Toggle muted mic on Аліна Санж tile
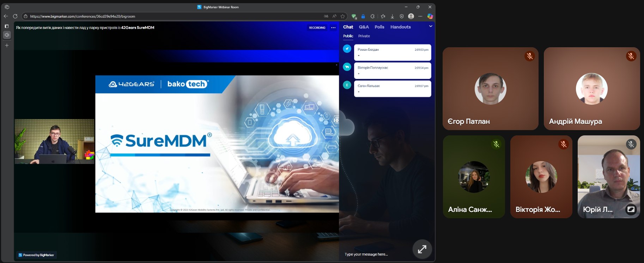The width and height of the screenshot is (644, 263). pyautogui.click(x=496, y=144)
